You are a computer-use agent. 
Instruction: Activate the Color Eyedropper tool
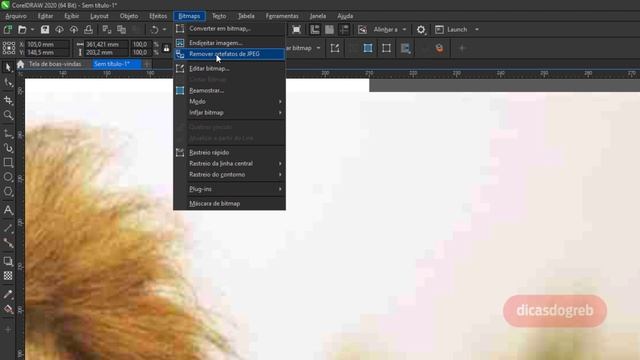[8, 294]
